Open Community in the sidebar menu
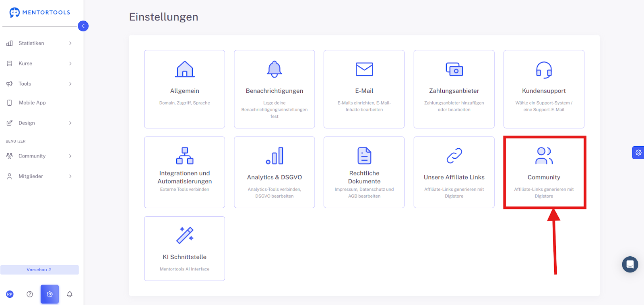This screenshot has width=644, height=305. (x=32, y=156)
